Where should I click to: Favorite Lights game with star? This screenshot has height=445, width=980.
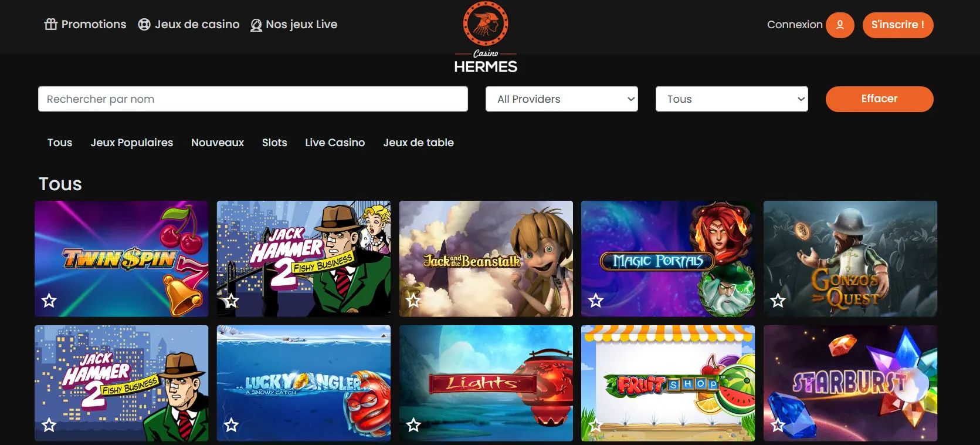coord(413,424)
